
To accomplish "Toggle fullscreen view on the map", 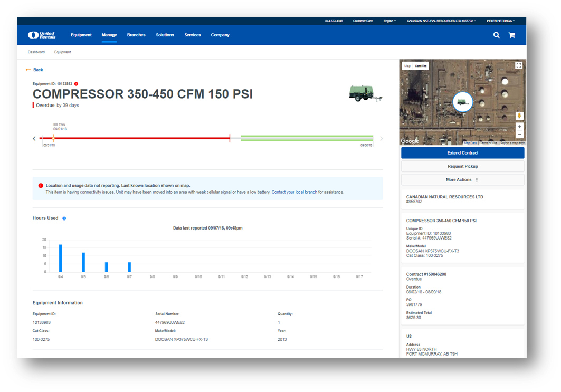I will coord(518,65).
